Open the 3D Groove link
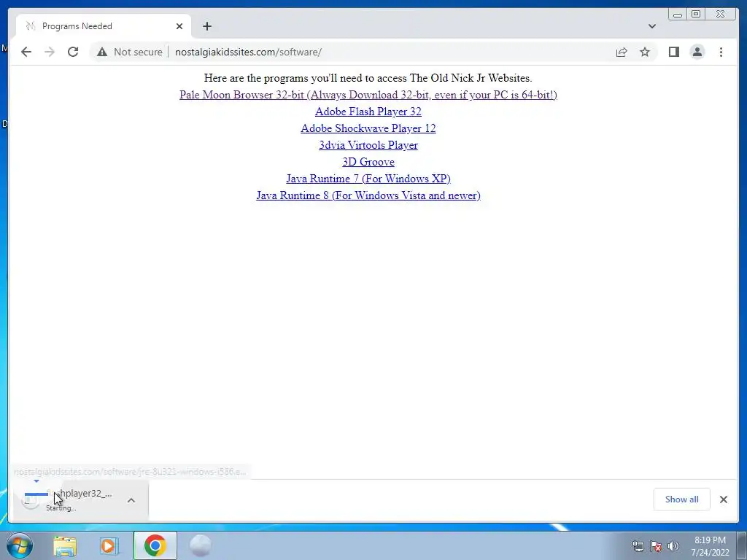Screen dimensions: 747x560 coord(368,162)
